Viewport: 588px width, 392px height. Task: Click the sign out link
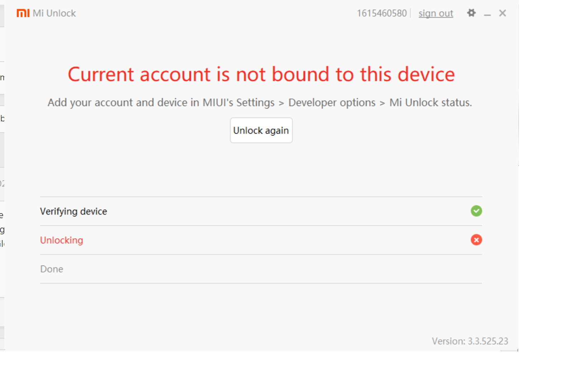pyautogui.click(x=436, y=14)
